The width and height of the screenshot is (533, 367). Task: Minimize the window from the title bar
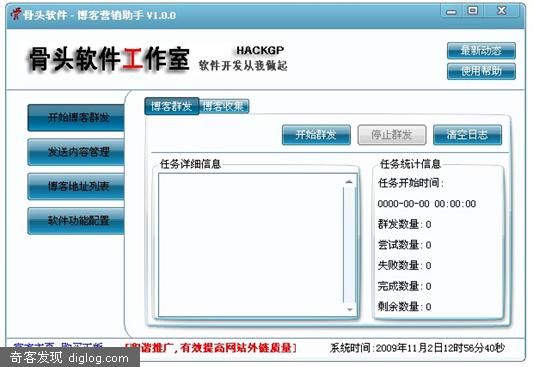tap(452, 12)
